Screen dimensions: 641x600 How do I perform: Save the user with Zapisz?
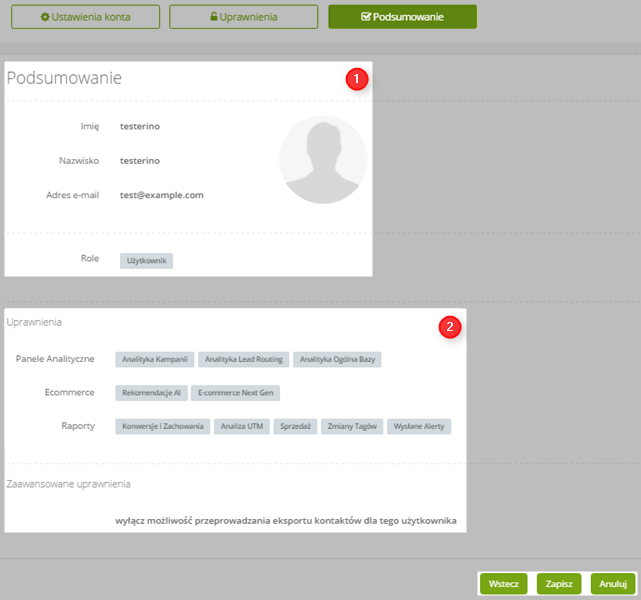coord(559,584)
